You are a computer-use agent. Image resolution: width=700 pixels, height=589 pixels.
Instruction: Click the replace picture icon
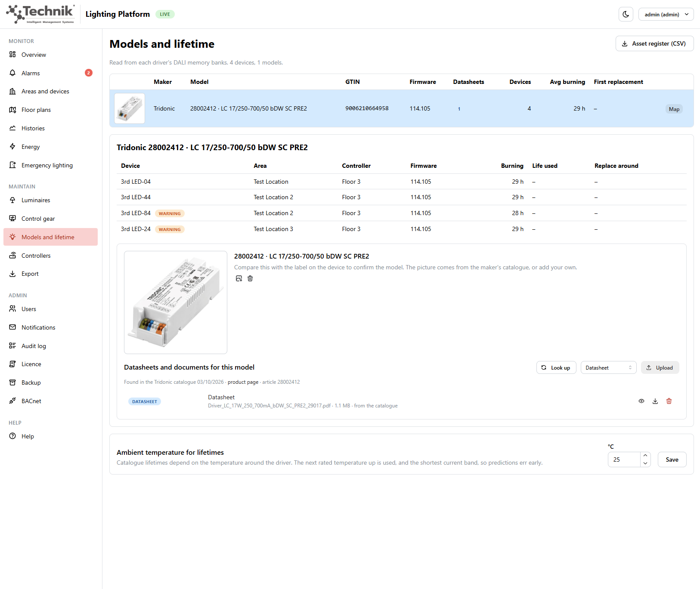point(239,278)
